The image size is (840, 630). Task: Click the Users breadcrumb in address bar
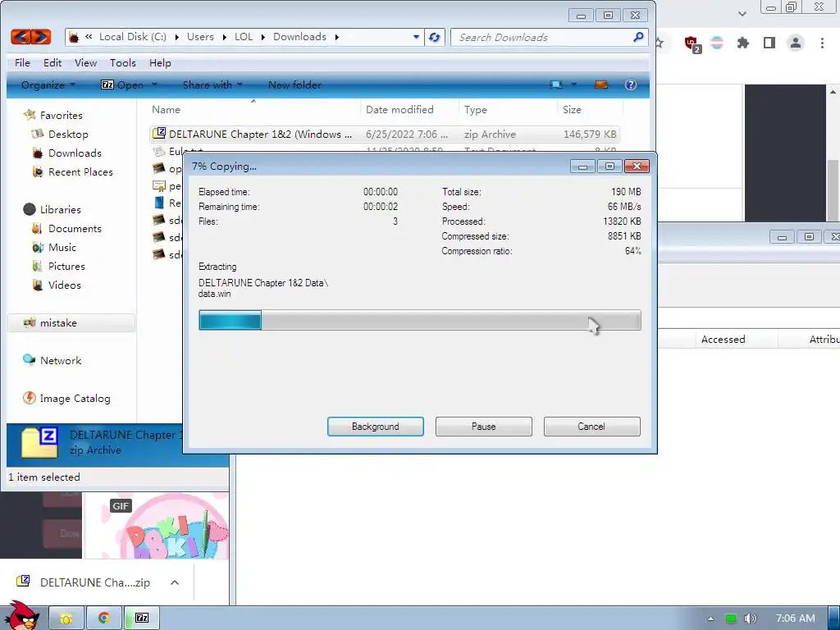click(x=200, y=36)
